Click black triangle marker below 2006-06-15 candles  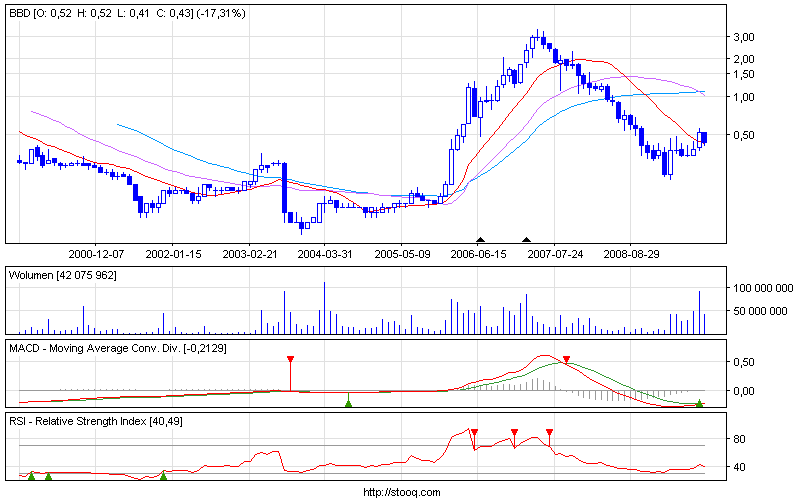[x=480, y=240]
